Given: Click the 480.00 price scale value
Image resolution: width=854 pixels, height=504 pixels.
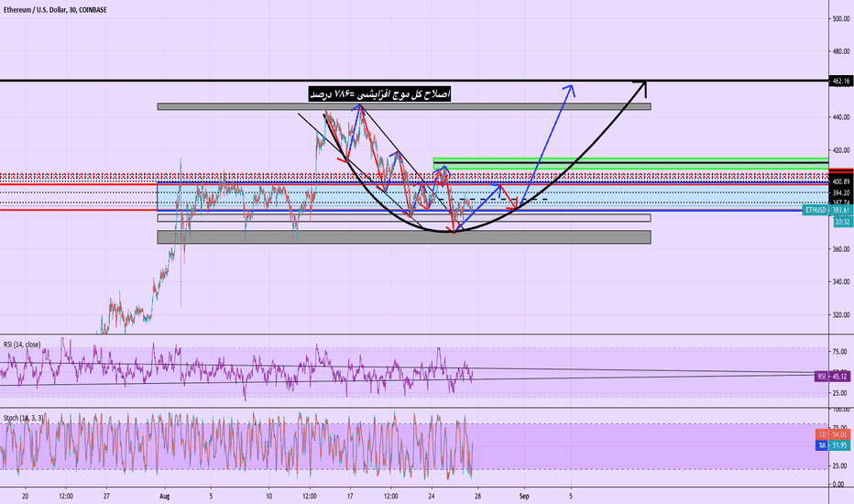Looking at the screenshot, I should tap(841, 51).
